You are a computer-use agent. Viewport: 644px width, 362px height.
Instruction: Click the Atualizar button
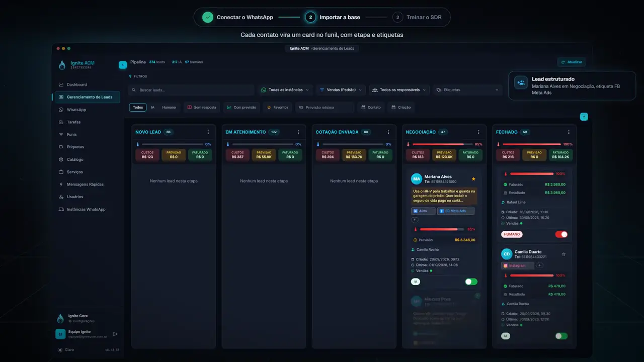572,62
